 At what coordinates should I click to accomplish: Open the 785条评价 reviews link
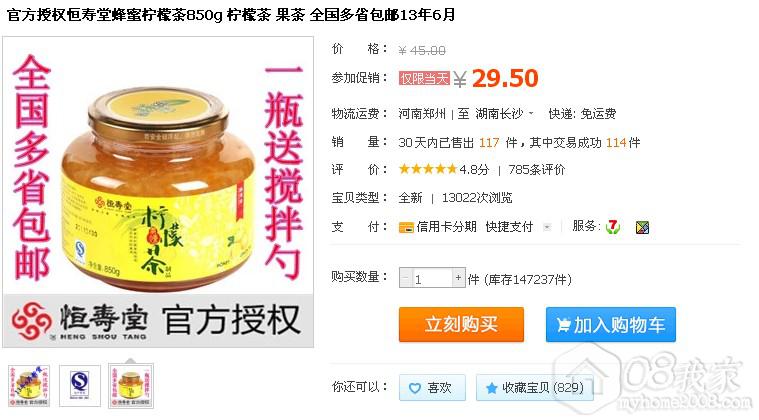(x=536, y=170)
